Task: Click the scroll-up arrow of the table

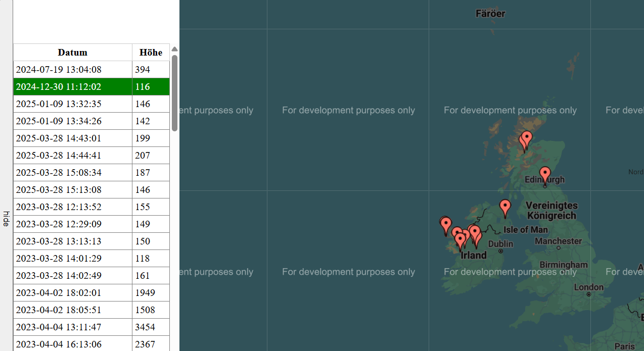Action: tap(174, 49)
